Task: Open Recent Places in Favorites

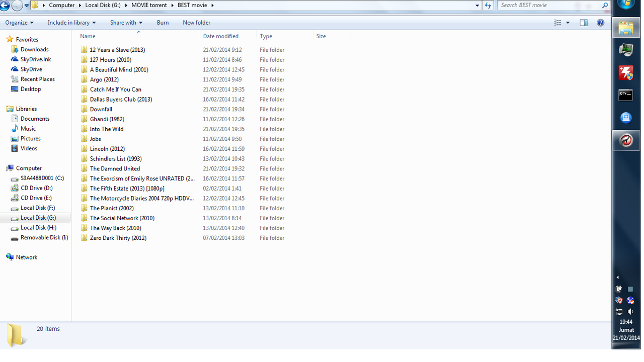Action: 37,79
